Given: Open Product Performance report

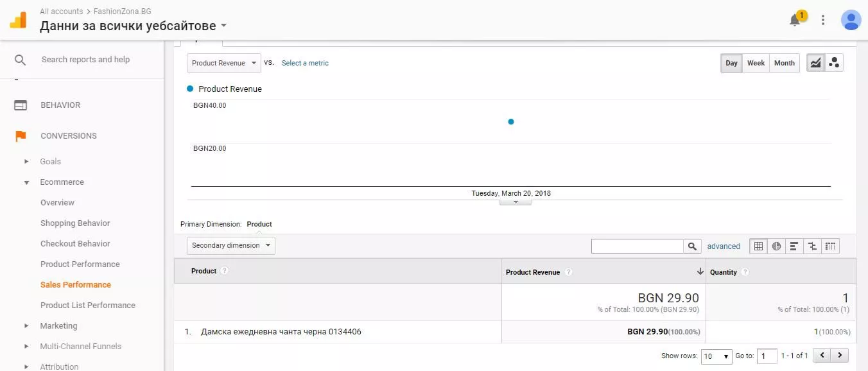Looking at the screenshot, I should (x=80, y=264).
